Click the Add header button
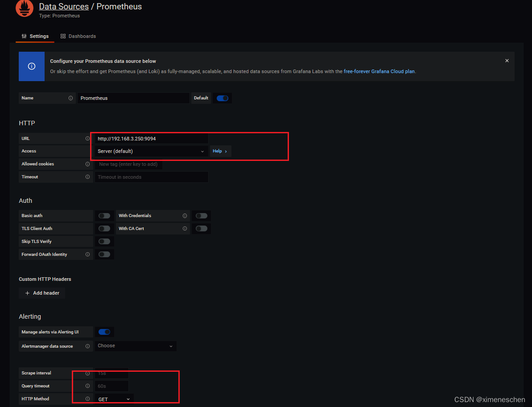The width and height of the screenshot is (532, 407). (x=42, y=293)
